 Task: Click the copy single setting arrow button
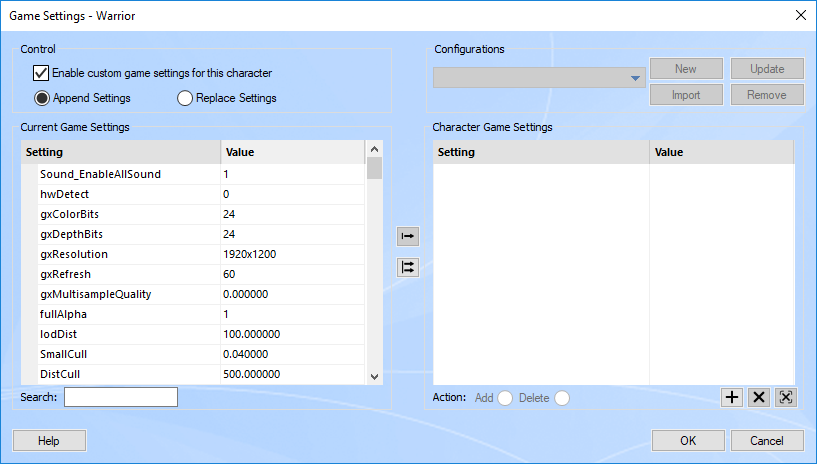pos(408,236)
